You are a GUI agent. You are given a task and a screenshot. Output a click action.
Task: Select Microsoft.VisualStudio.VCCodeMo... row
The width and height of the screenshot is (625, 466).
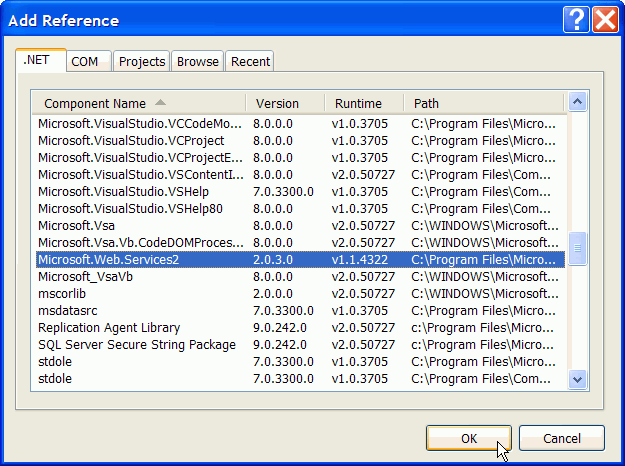[x=300, y=124]
